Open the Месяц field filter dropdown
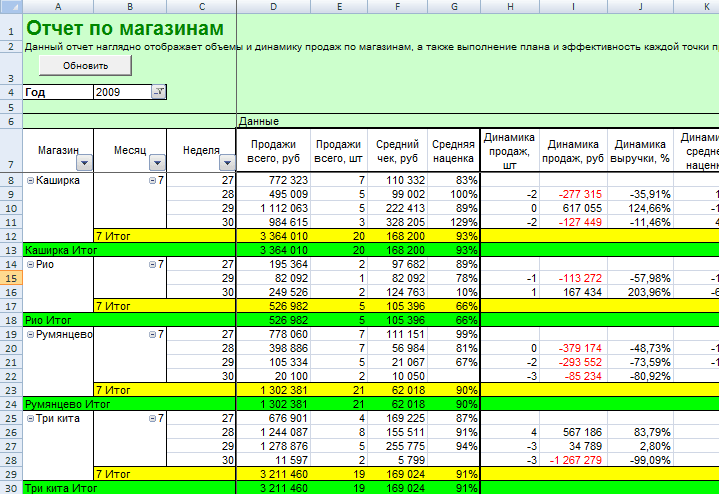 [x=156, y=162]
